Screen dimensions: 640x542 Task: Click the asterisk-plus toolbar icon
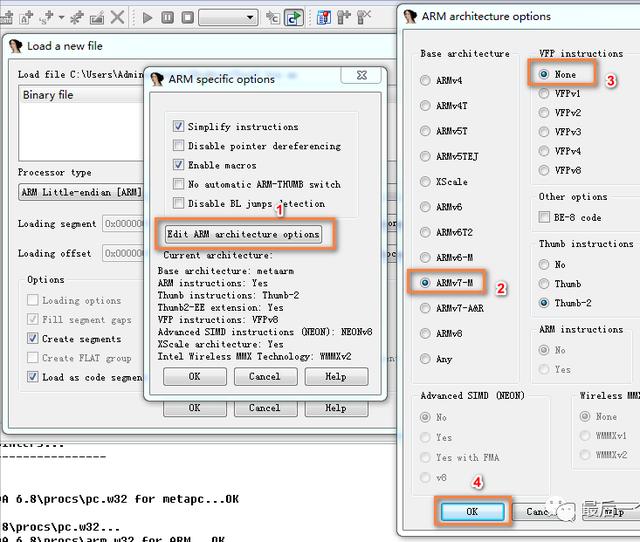76,17
